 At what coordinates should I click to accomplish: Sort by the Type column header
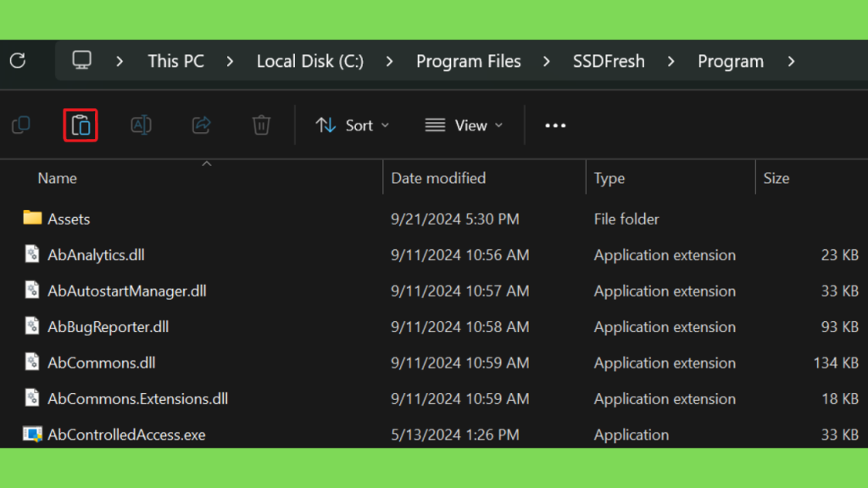[x=609, y=178]
